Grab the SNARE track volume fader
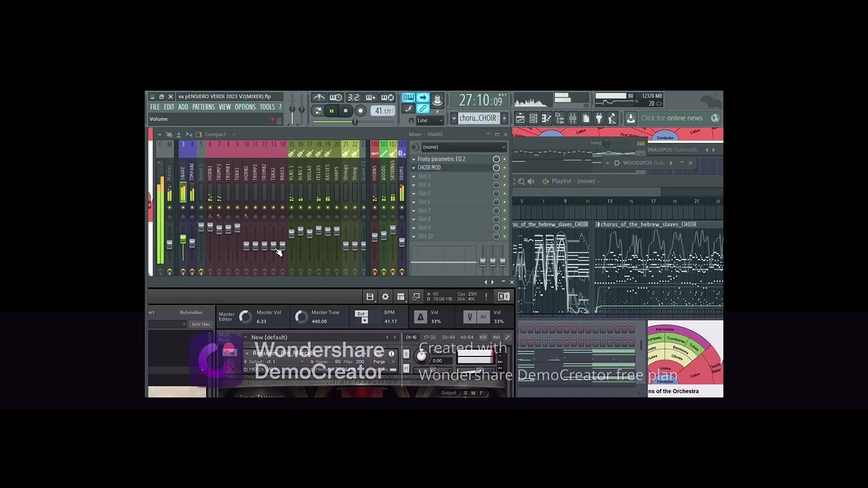This screenshot has height=488, width=868. pyautogui.click(x=182, y=239)
